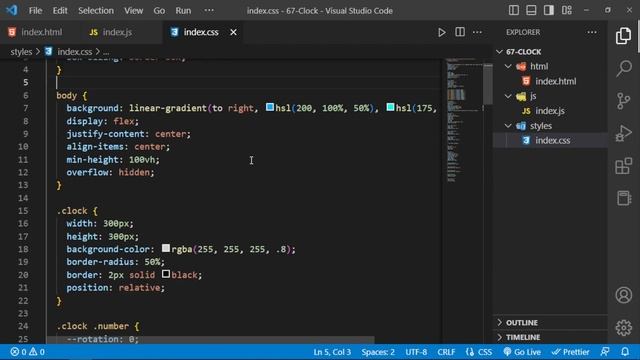
Task: Collapse the styles folder
Action: 508,126
